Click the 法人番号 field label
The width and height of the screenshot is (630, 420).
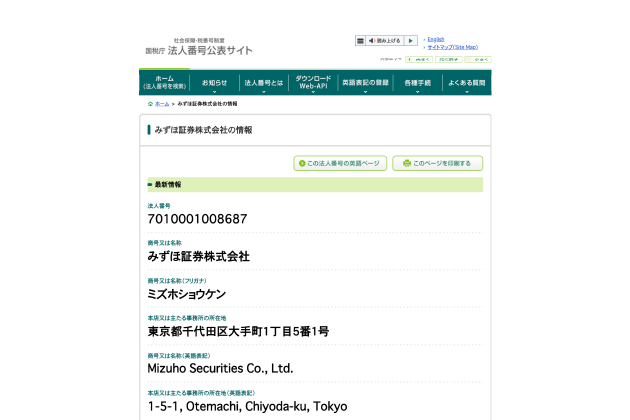pyautogui.click(x=159, y=206)
